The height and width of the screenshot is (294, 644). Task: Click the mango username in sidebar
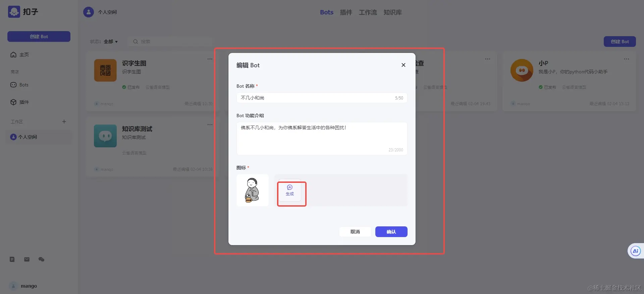tap(29, 286)
